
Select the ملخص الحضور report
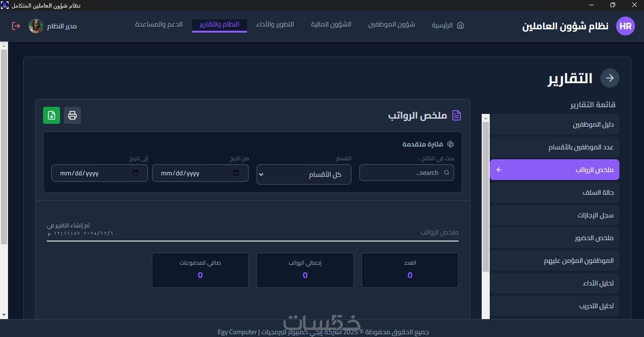click(x=555, y=238)
